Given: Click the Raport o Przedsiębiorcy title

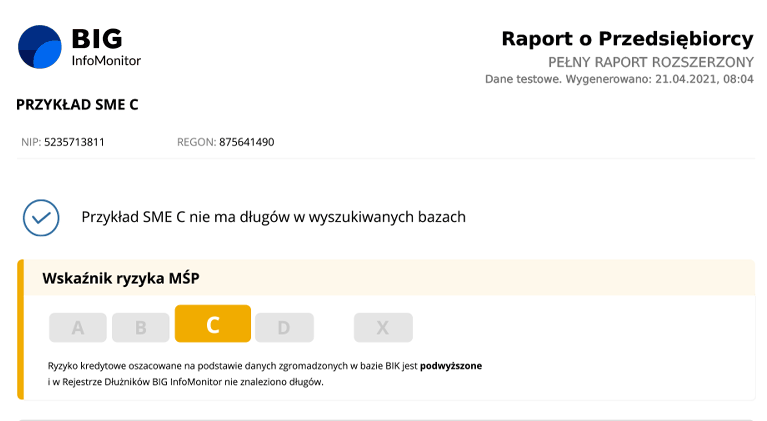Looking at the screenshot, I should coord(627,39).
